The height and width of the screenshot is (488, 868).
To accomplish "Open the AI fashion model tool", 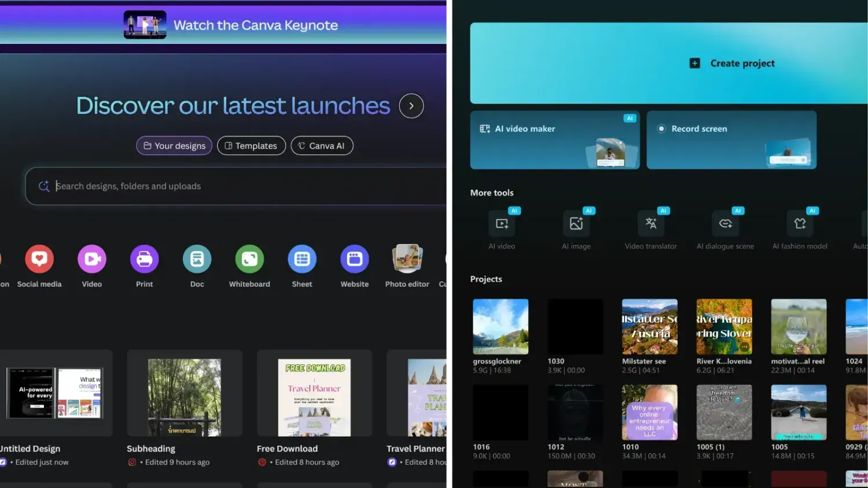I will (x=800, y=223).
